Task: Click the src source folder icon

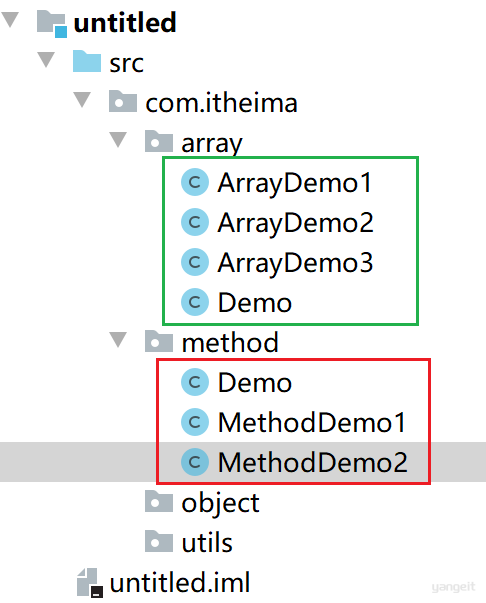Action: [x=87, y=61]
